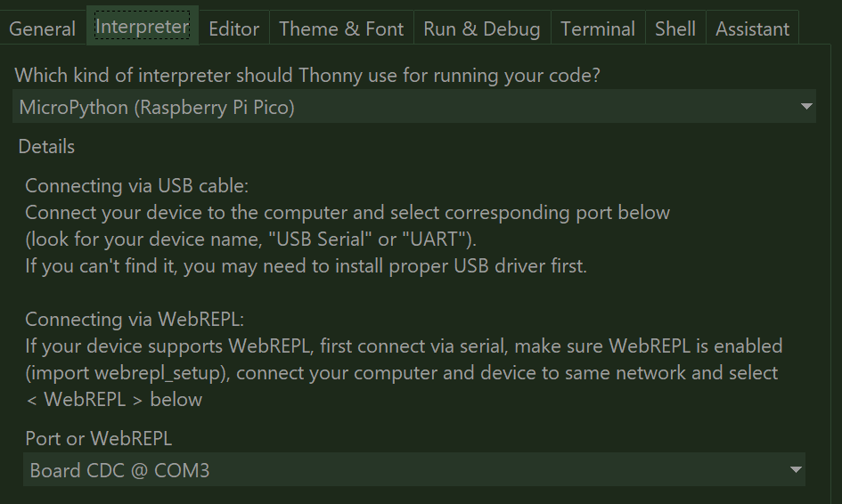Open the Assistant tab
Image resolution: width=842 pixels, height=504 pixels.
click(x=752, y=28)
